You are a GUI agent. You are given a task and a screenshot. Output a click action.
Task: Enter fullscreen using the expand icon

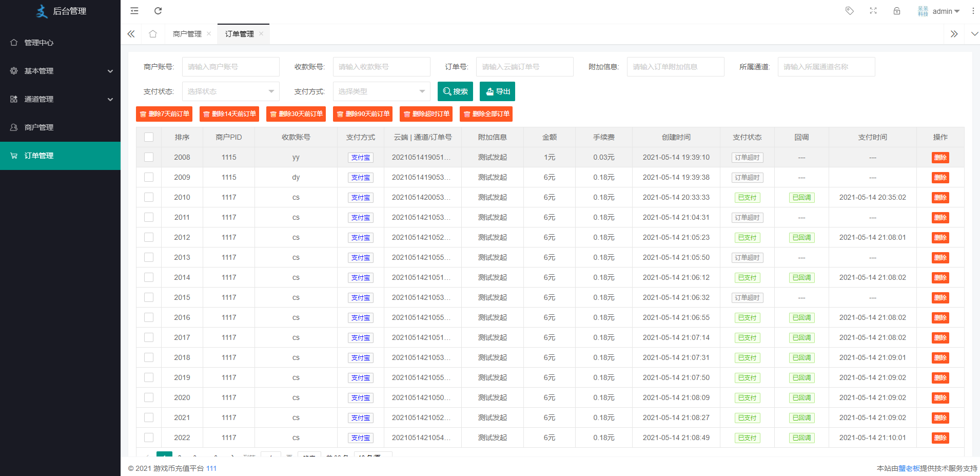click(873, 11)
